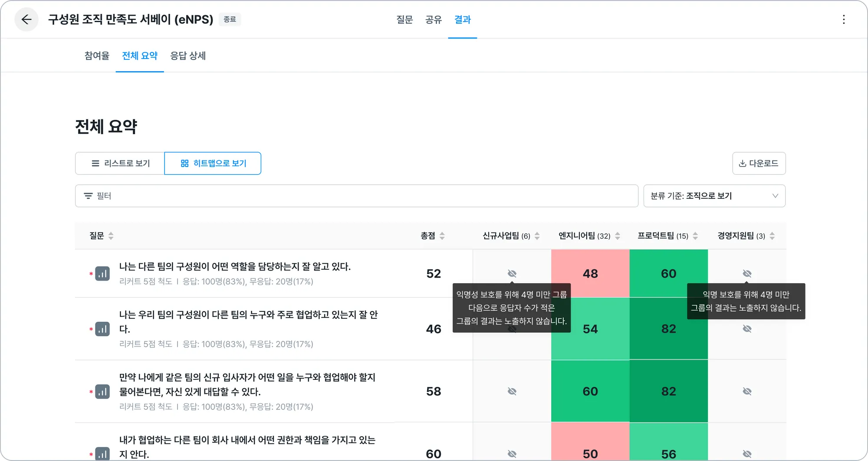This screenshot has width=868, height=461.
Task: Click survey title 구성원 조직 만족도 서베이 (eNPS)
Action: tap(131, 20)
